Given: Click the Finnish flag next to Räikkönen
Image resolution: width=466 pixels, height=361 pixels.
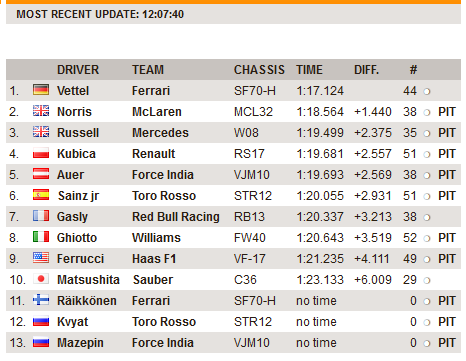Looking at the screenshot, I should click(x=41, y=300).
